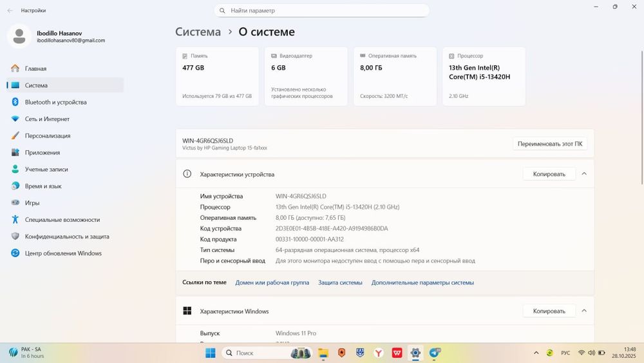Select the Сеть и Интернет menu item
644x363 pixels.
(x=65, y=119)
